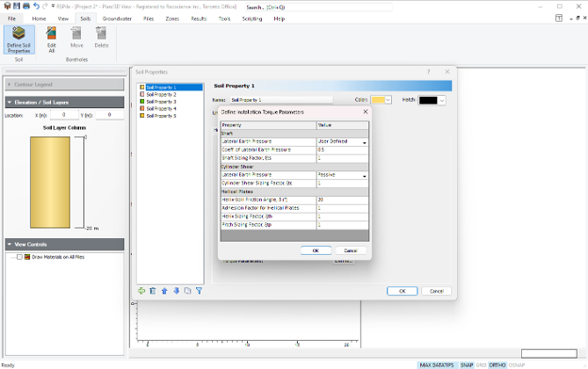Close the Define Installation Torque Parameters dialog
This screenshot has height=369, width=588.
point(366,112)
